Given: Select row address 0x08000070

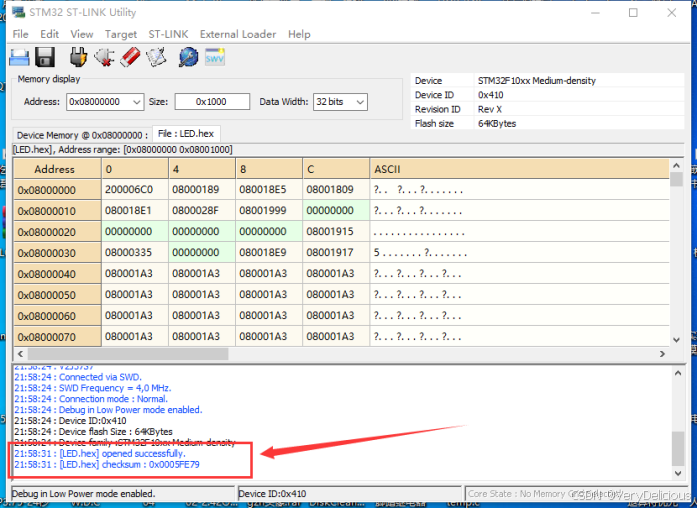Looking at the screenshot, I should [57, 337].
